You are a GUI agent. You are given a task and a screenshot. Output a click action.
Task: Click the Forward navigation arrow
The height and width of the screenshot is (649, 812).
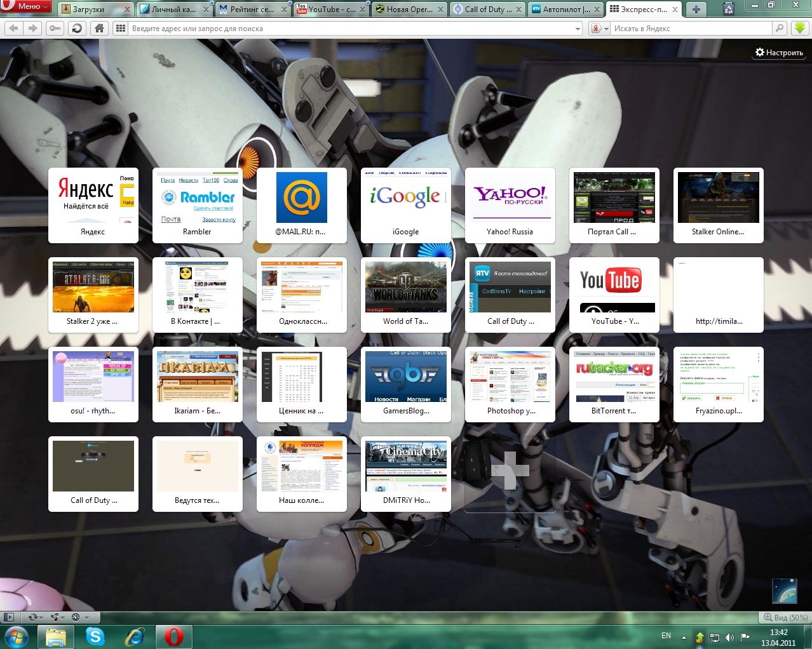point(33,28)
